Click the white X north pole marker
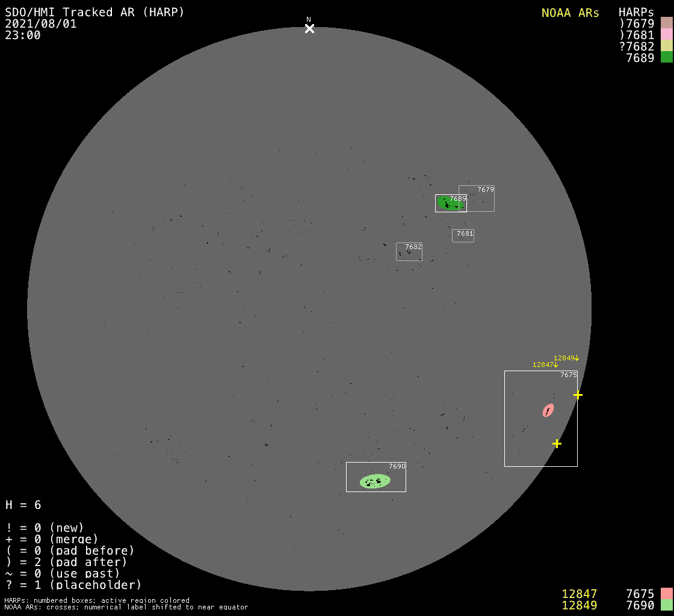The width and height of the screenshot is (674, 616). tap(309, 29)
